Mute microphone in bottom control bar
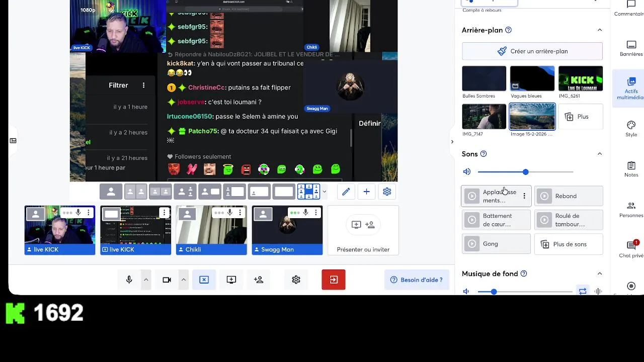The width and height of the screenshot is (644, 362). (129, 280)
